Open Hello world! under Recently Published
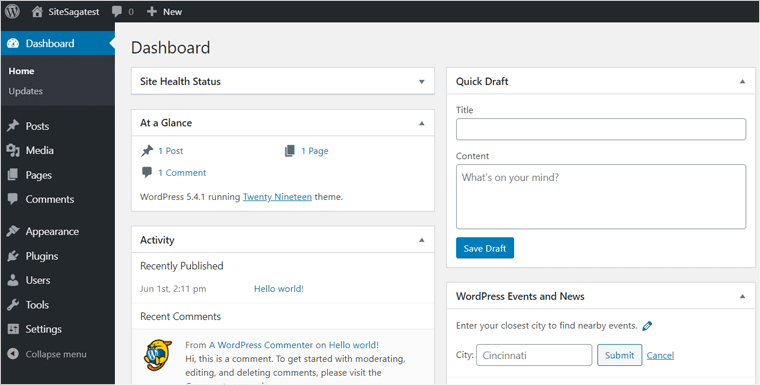 (x=279, y=289)
